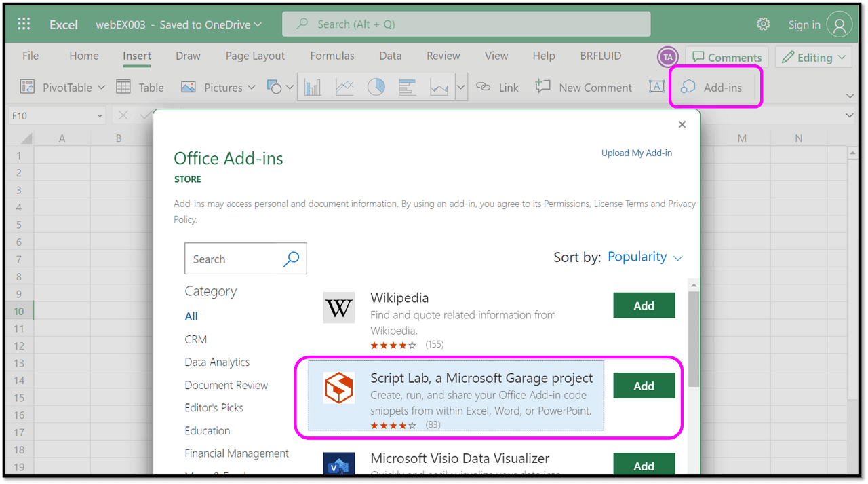Click the New Comment ribbon button
This screenshot has width=868, height=484.
click(x=583, y=87)
